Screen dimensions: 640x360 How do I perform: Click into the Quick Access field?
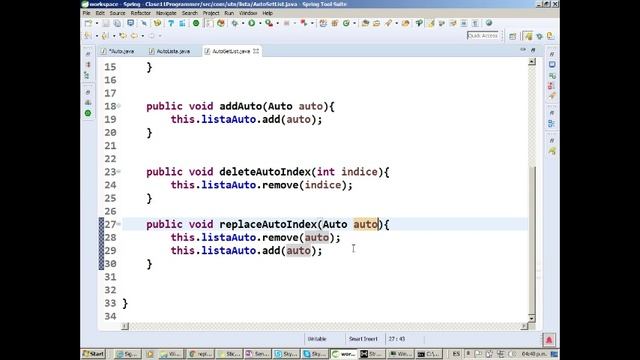tap(483, 36)
